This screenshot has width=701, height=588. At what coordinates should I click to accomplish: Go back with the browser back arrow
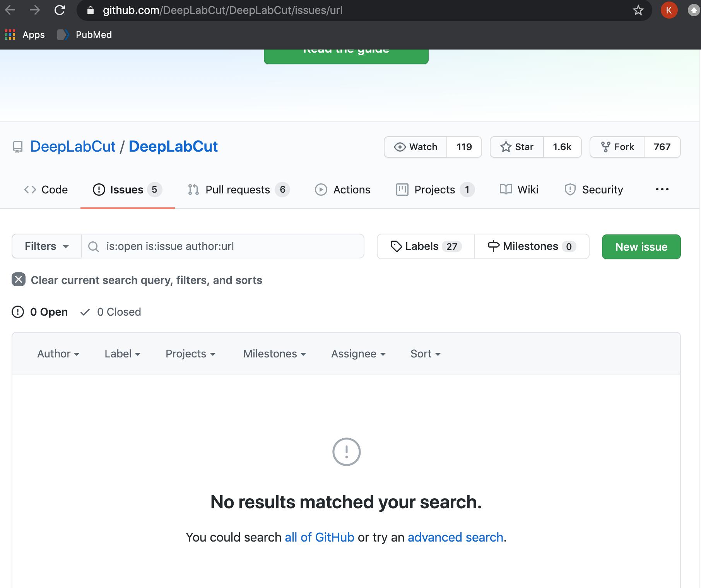[10, 10]
